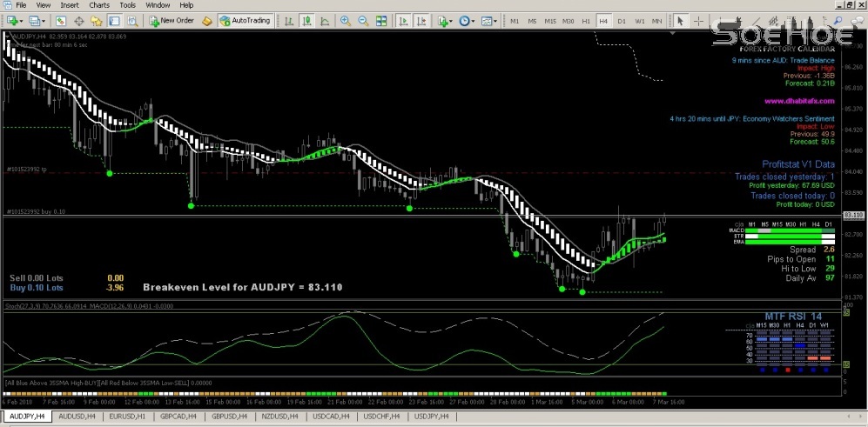Open the GBPUSD,H4 chart tab
This screenshot has height=427, width=868.
230,417
